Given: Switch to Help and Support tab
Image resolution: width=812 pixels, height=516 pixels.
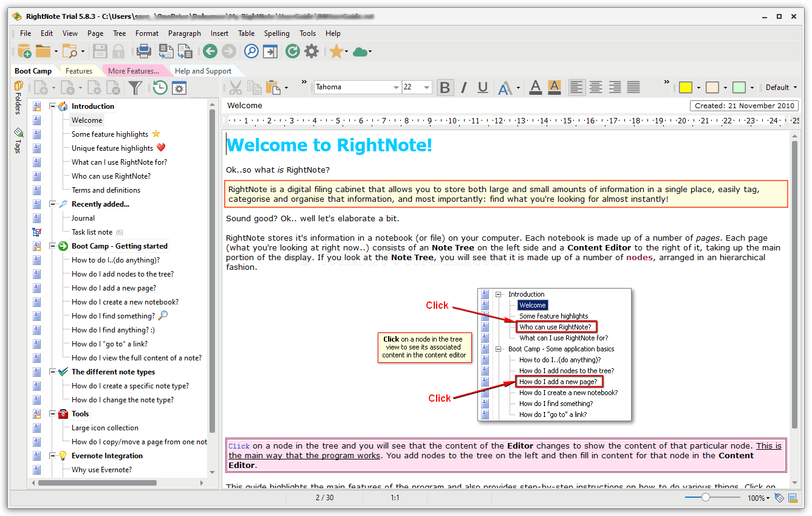Looking at the screenshot, I should [x=203, y=71].
